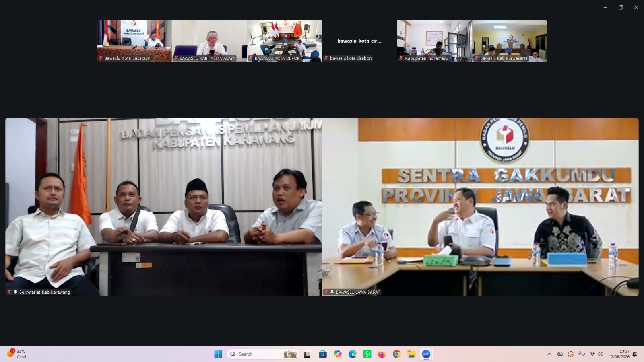Click the pin icon beside Sekretariat_Kab.Karawang
The image size is (644, 362).
point(15,292)
